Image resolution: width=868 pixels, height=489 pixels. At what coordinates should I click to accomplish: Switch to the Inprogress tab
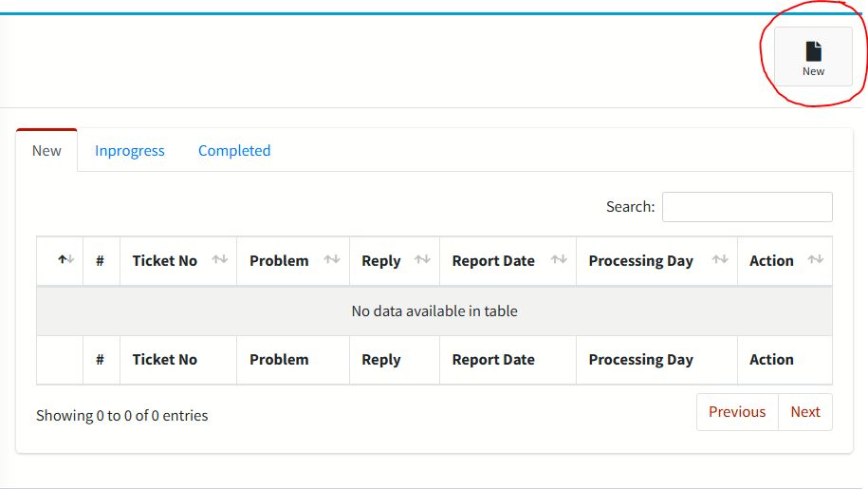point(130,151)
